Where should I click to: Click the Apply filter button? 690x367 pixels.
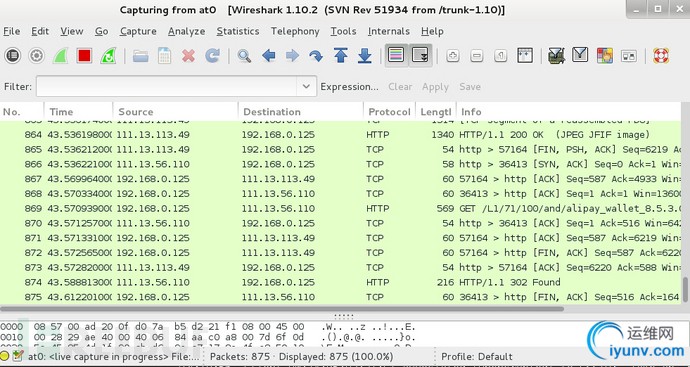(x=435, y=87)
